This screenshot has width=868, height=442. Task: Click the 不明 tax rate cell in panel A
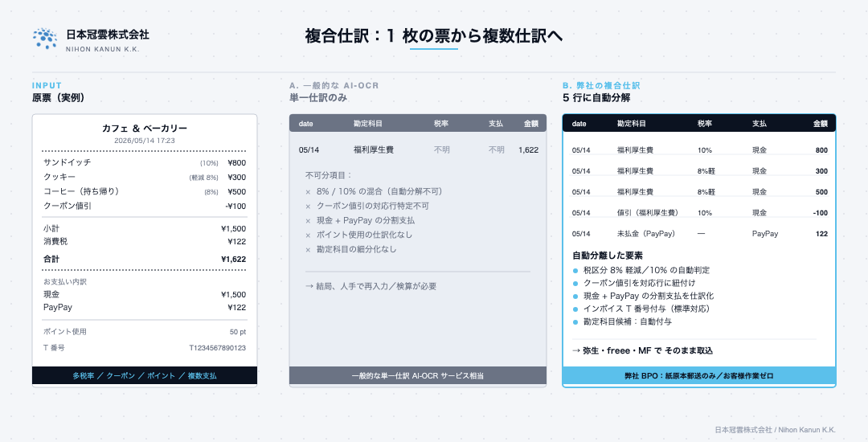(x=442, y=150)
